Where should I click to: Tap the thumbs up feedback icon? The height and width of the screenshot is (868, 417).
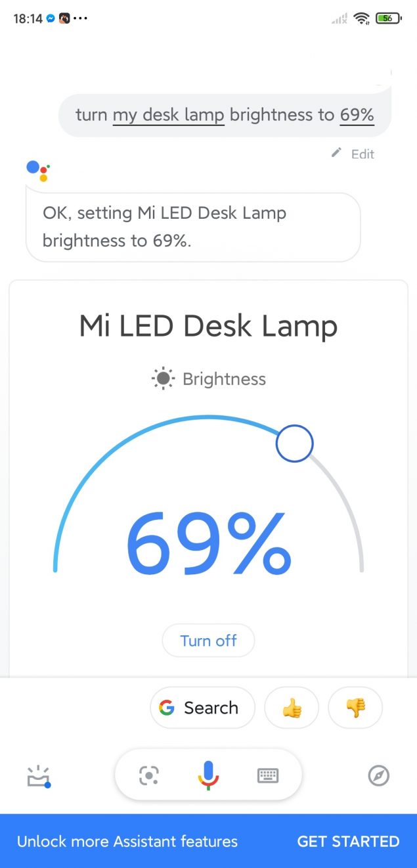pyautogui.click(x=291, y=708)
